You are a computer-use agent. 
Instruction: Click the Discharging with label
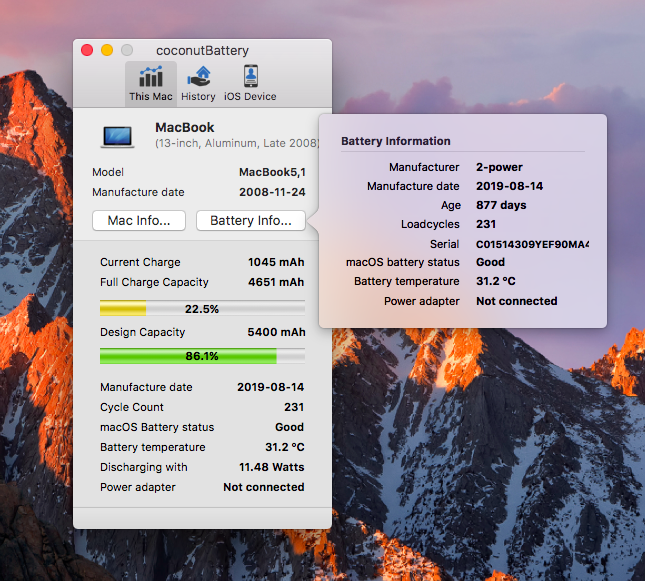(144, 467)
